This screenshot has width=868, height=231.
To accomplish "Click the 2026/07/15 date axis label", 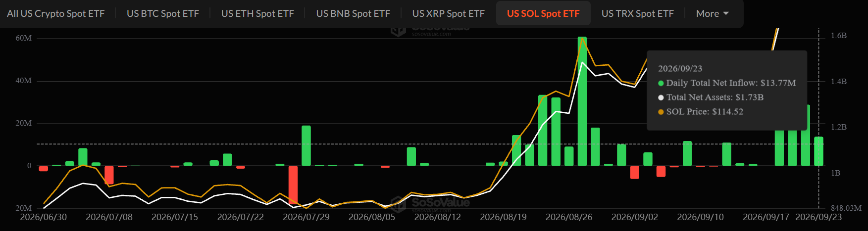I will [x=175, y=217].
